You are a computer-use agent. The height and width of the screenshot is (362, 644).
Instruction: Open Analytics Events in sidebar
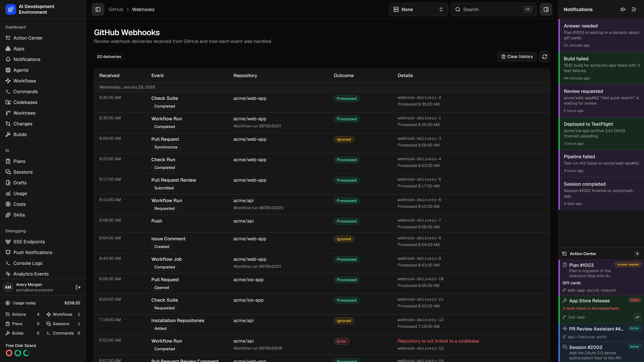[43, 274]
